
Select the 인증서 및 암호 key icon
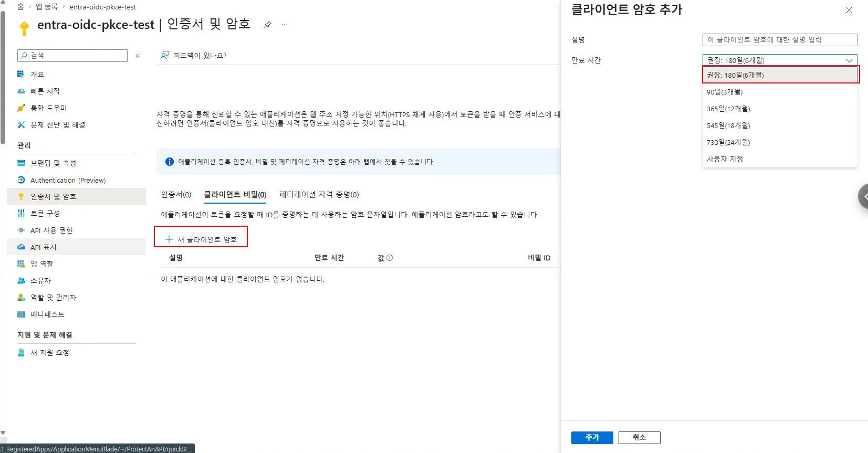coord(21,196)
